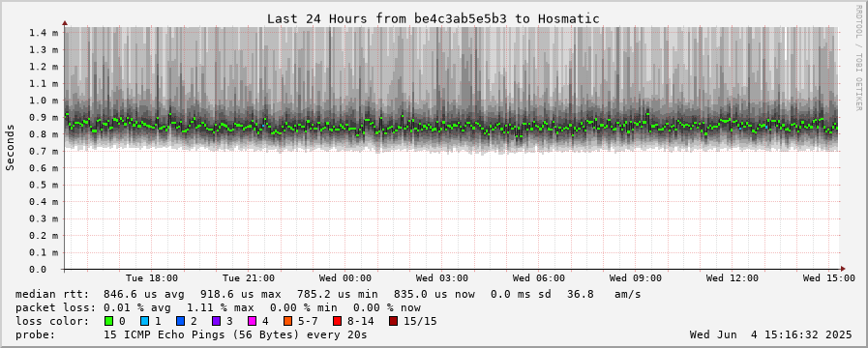Screen dimensions: 868x348
Task: Click the Tue 18:00 time axis label
Action: point(152,277)
